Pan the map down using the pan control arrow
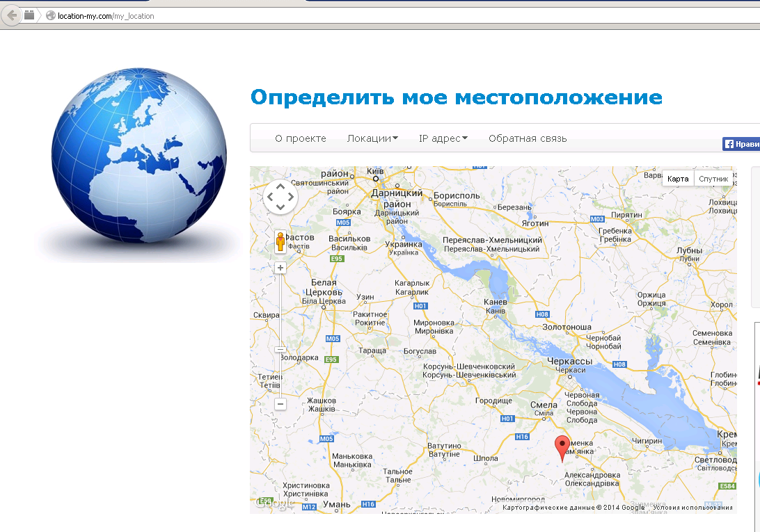760x532 pixels. (280, 207)
